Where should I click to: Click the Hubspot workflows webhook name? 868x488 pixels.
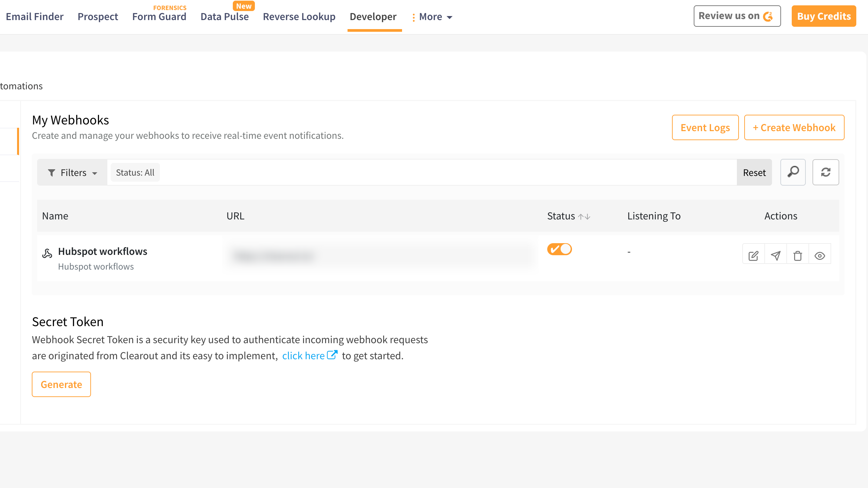[x=102, y=251]
